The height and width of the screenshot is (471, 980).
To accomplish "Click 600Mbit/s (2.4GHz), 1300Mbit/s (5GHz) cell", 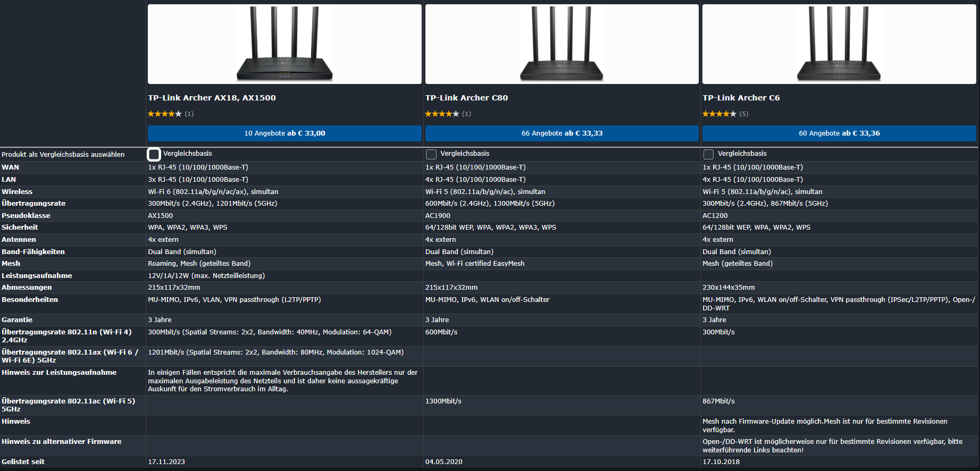I will 490,204.
